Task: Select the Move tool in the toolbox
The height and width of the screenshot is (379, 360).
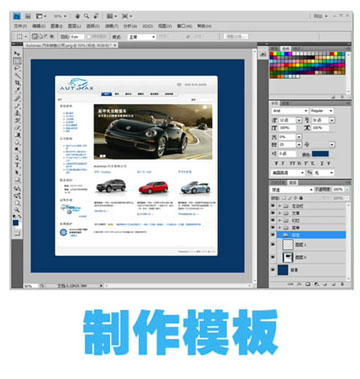Action: (17, 53)
